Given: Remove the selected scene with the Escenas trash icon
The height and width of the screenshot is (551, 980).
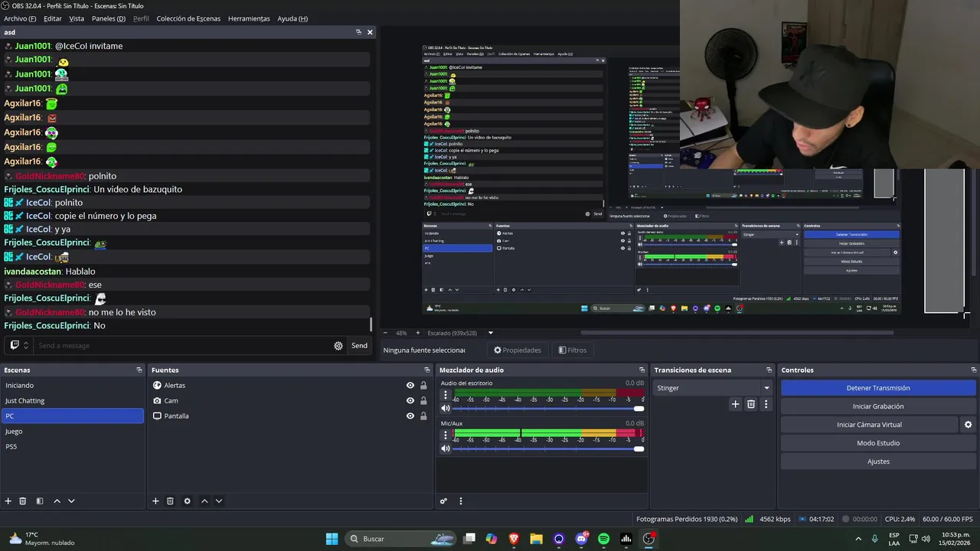Looking at the screenshot, I should pyautogui.click(x=23, y=501).
